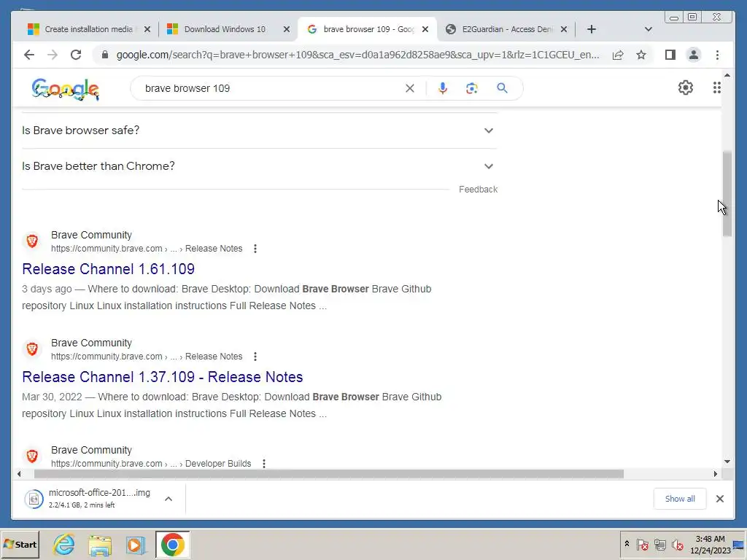Click the Feedback link
This screenshot has width=747, height=560.
pos(478,190)
